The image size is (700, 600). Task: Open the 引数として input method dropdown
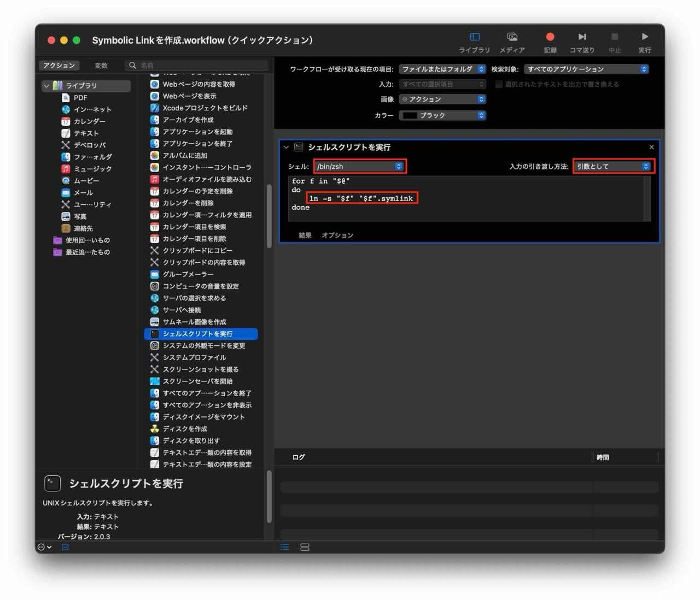point(614,167)
